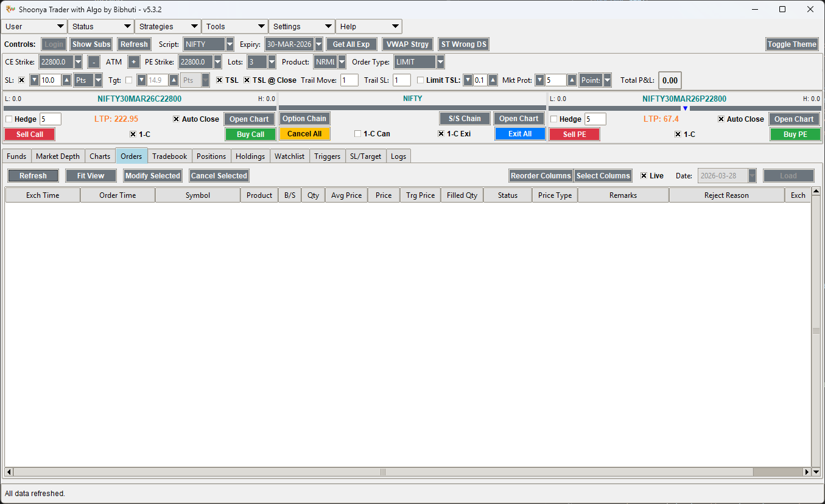Open the Script NIFTY dropdown
The height and width of the screenshot is (504, 825).
tap(228, 44)
